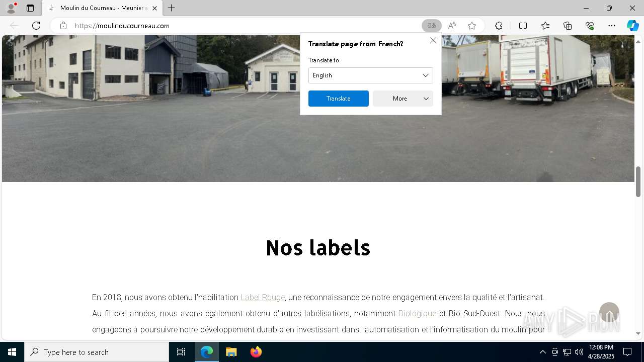Image resolution: width=644 pixels, height=362 pixels.
Task: Open volume tray icon
Action: click(x=579, y=352)
